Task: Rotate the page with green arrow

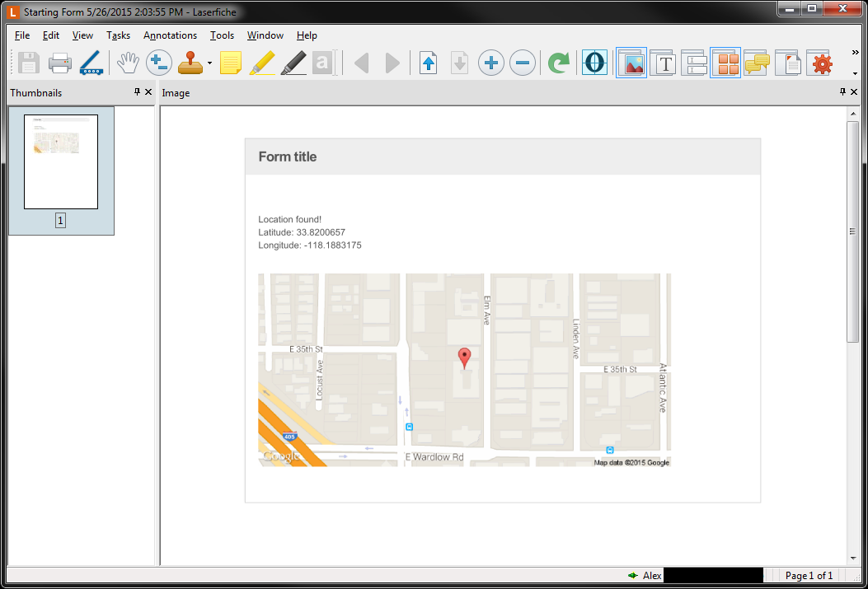Action: click(x=558, y=63)
